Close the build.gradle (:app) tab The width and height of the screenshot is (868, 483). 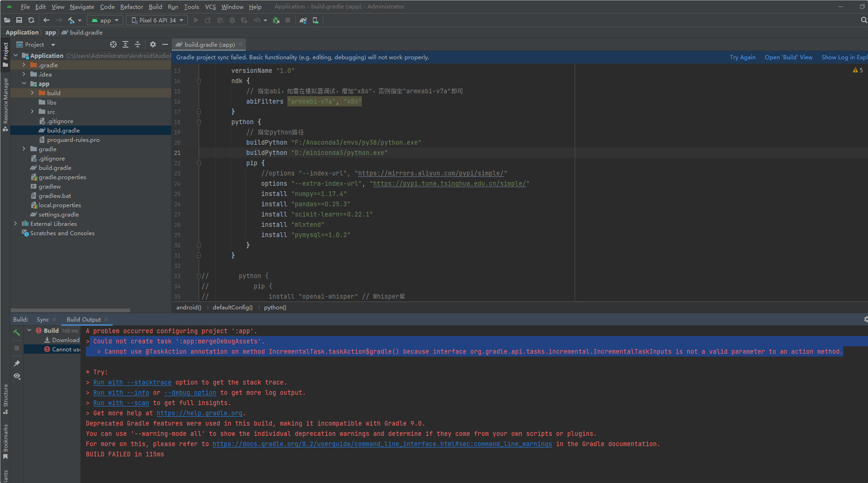coord(240,44)
